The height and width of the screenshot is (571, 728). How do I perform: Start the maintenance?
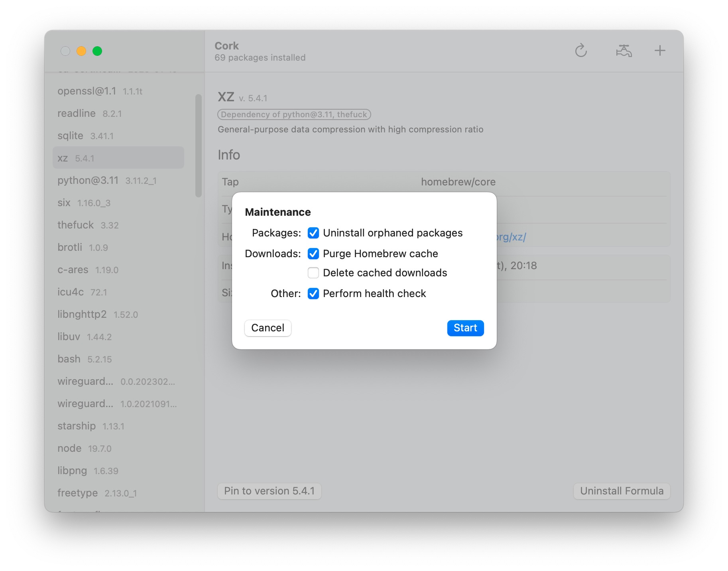pos(465,328)
